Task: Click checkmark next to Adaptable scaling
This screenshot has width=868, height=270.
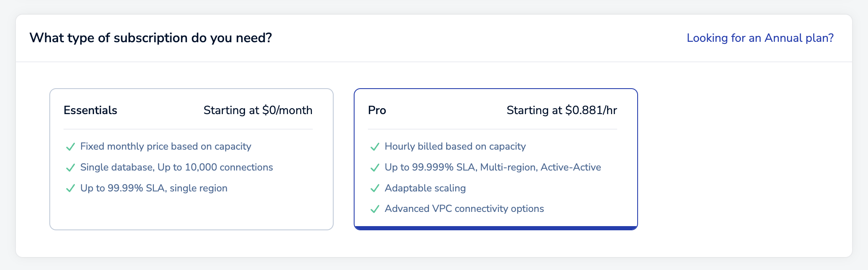Action: coord(375,188)
